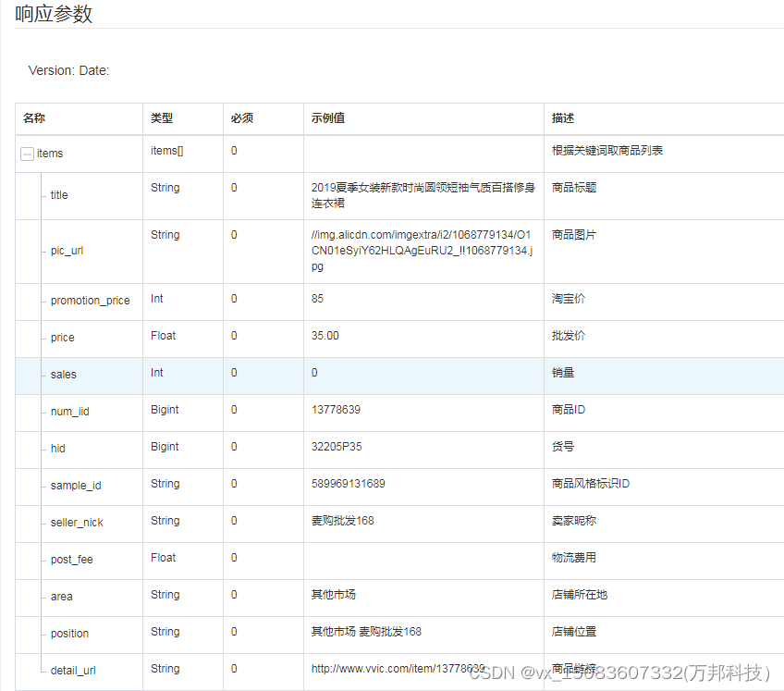Click the example value 35.00
Image resolution: width=784 pixels, height=691 pixels.
pos(325,336)
